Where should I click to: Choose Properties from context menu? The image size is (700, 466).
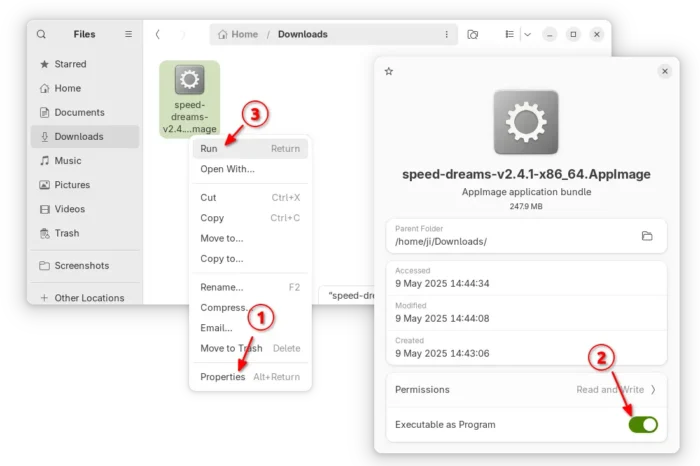[x=250, y=377]
